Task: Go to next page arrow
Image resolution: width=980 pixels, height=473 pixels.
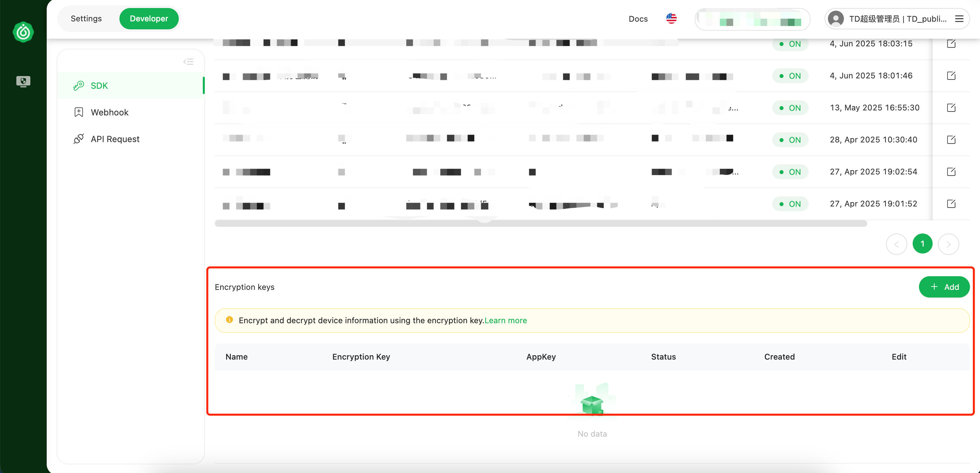Action: click(x=948, y=244)
